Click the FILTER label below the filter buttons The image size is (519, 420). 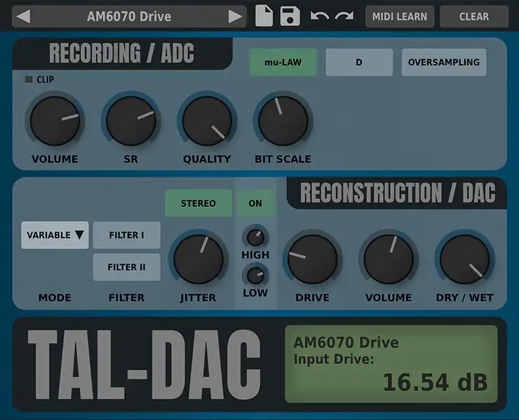coord(126,297)
